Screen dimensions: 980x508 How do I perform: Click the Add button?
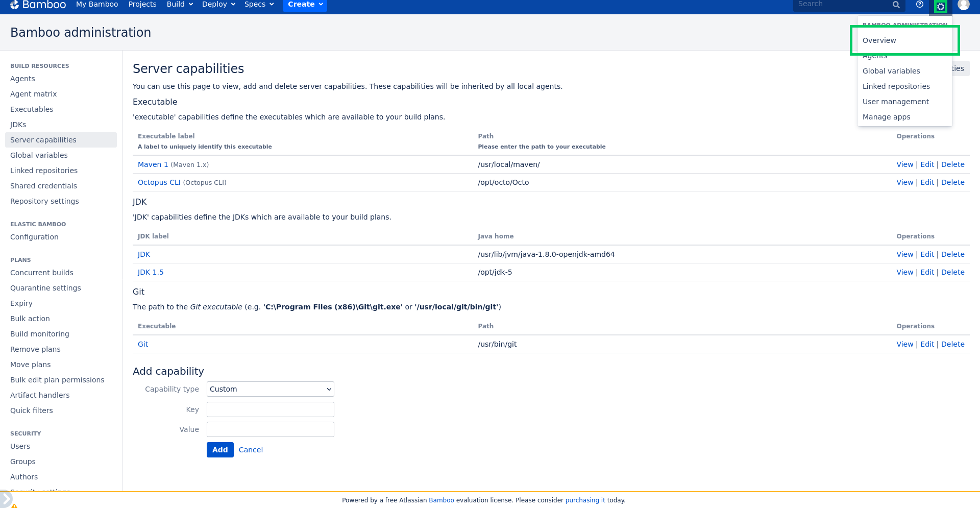pyautogui.click(x=220, y=450)
